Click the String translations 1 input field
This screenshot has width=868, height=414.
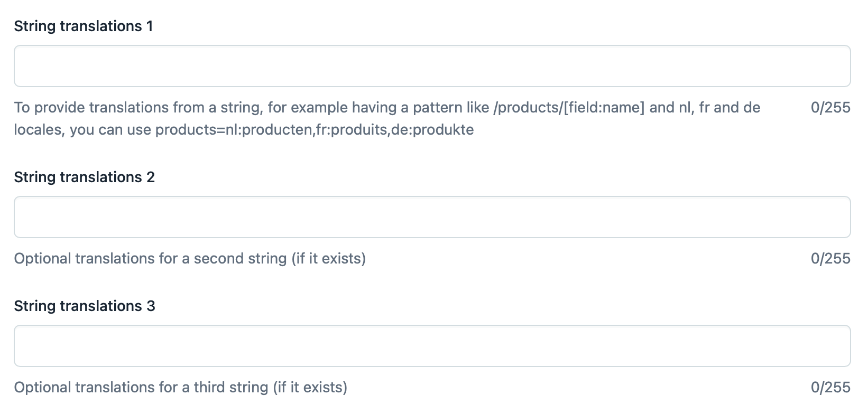(x=432, y=66)
